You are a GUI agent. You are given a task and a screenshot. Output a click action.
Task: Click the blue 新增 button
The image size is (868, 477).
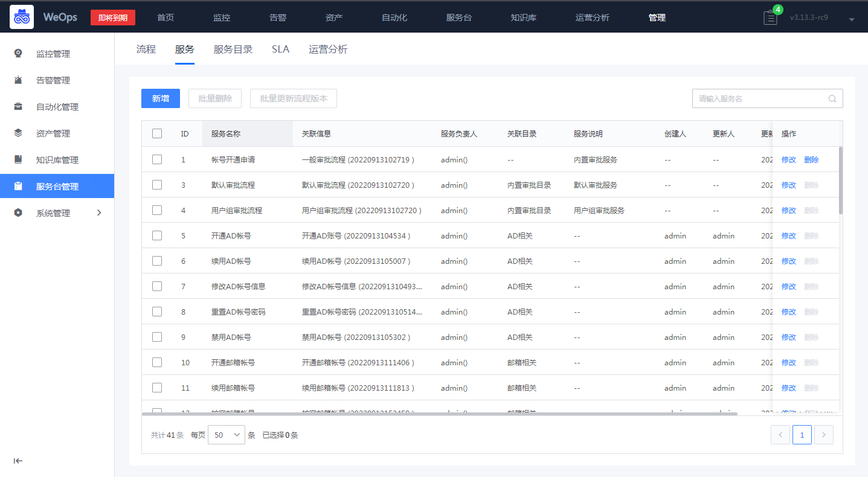pos(161,98)
